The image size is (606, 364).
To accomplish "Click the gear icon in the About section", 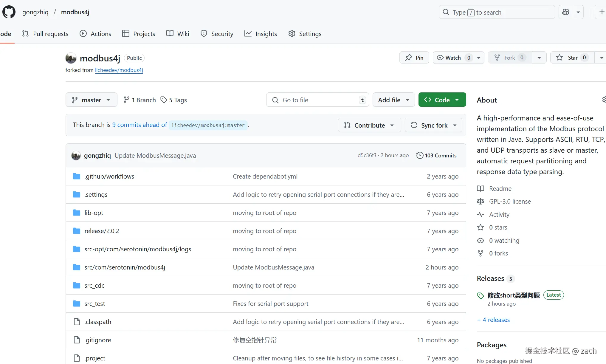I will (x=604, y=100).
